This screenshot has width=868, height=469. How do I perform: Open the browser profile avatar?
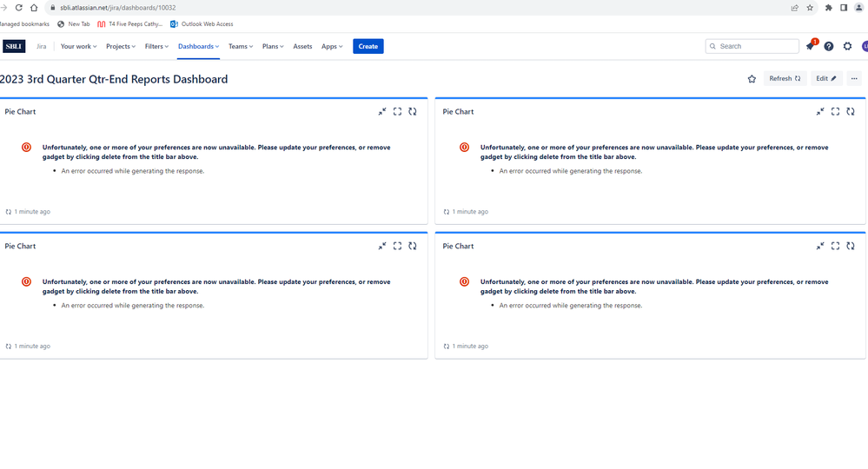coord(858,8)
